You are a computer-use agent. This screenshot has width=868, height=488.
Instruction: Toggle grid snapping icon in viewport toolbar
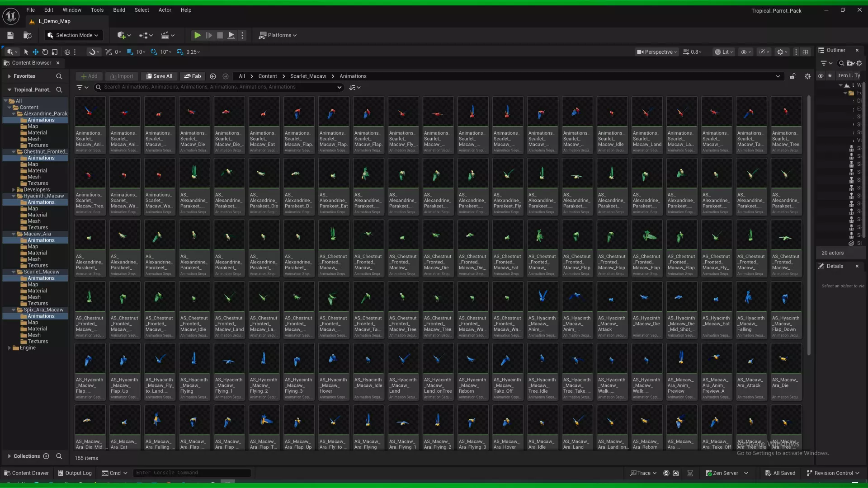pos(130,52)
